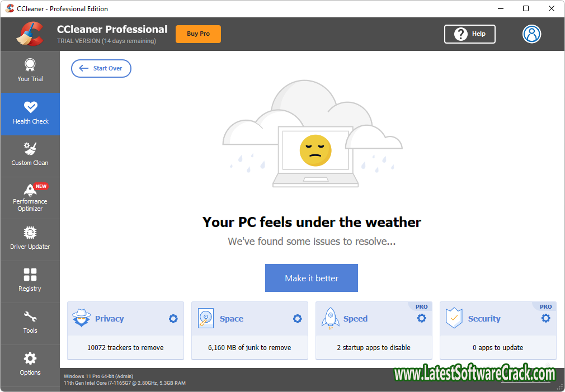The image size is (565, 392).
Task: Open Health Check from the sidebar
Action: coord(30,114)
